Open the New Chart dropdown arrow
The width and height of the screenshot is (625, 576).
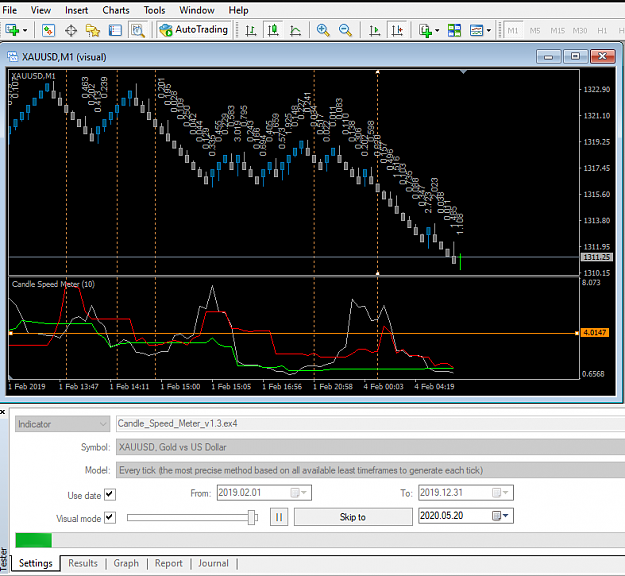coord(26,30)
